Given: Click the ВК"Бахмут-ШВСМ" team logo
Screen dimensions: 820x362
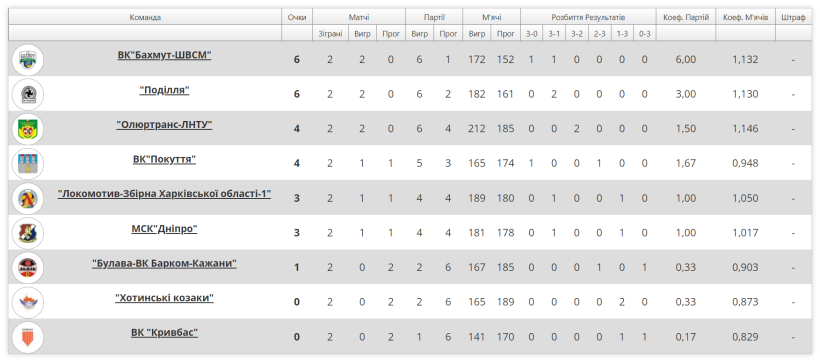Looking at the screenshot, I should pos(28,60).
